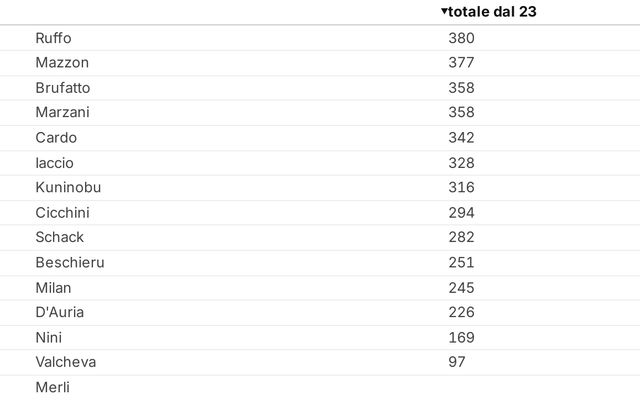Click the Milan name cell
Viewport: 640px width, 400px height.
pos(53,288)
